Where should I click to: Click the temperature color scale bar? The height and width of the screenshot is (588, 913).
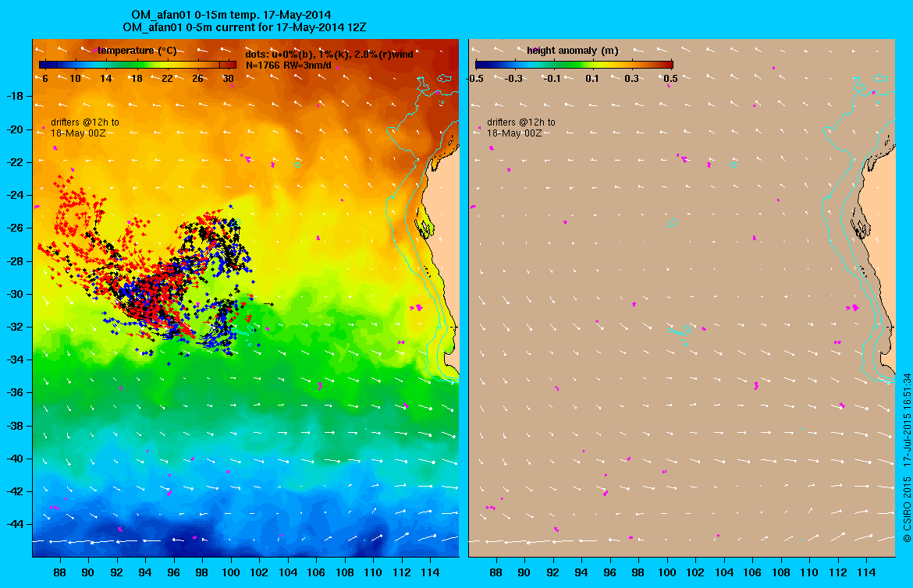[x=137, y=65]
